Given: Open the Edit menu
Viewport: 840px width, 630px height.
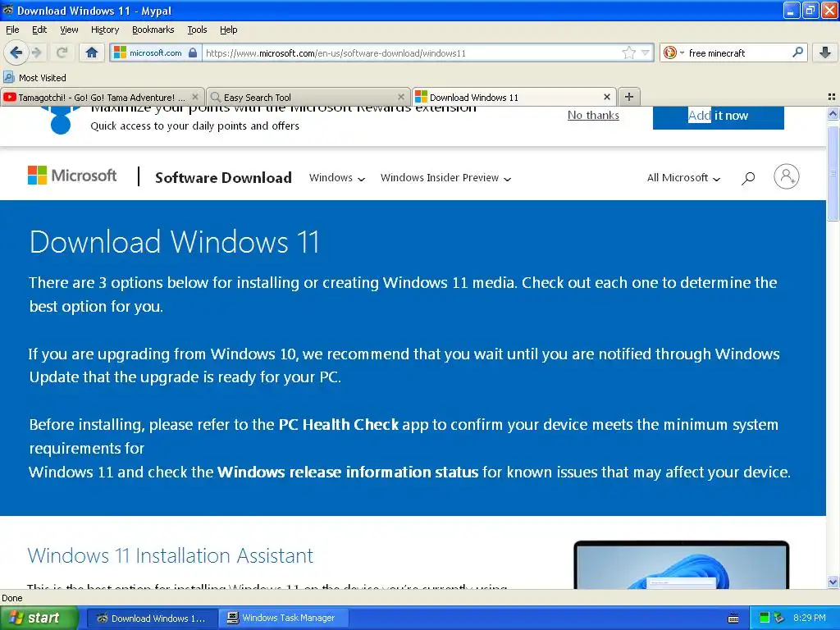Looking at the screenshot, I should (x=39, y=30).
